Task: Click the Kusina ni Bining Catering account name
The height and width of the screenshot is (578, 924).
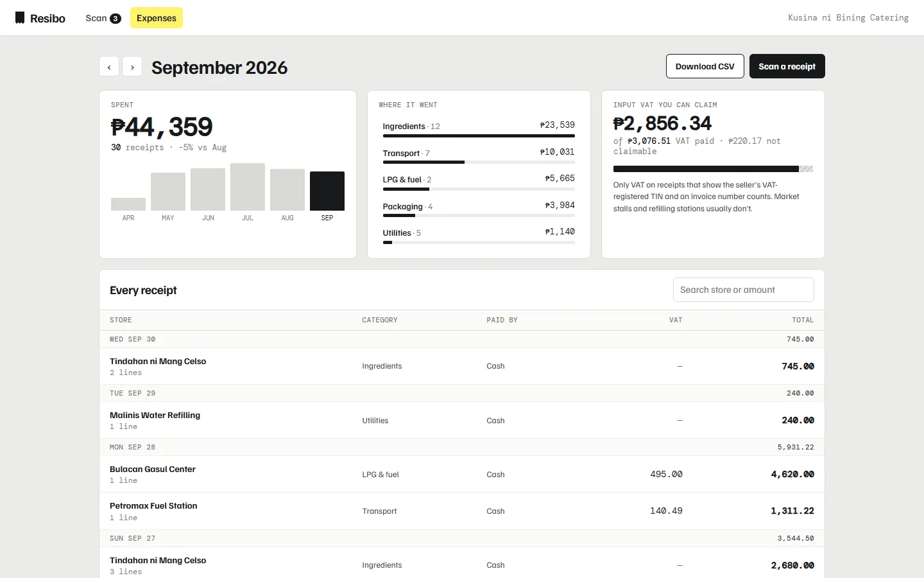Action: [848, 18]
